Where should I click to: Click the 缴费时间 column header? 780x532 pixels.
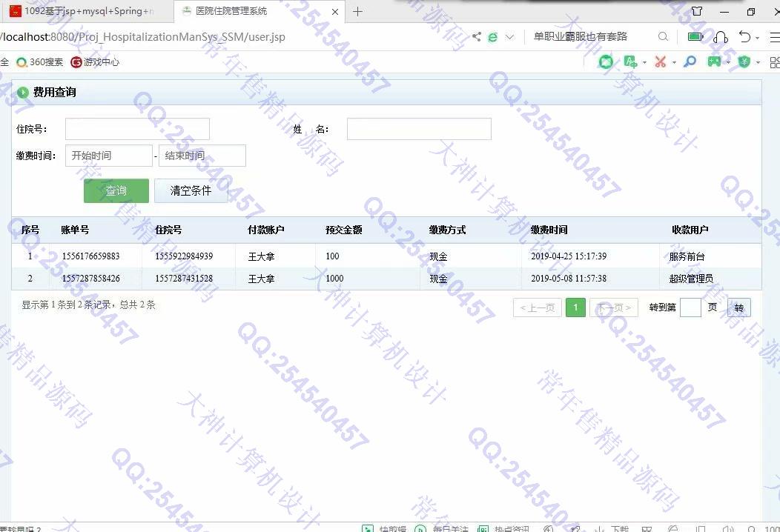[549, 230]
